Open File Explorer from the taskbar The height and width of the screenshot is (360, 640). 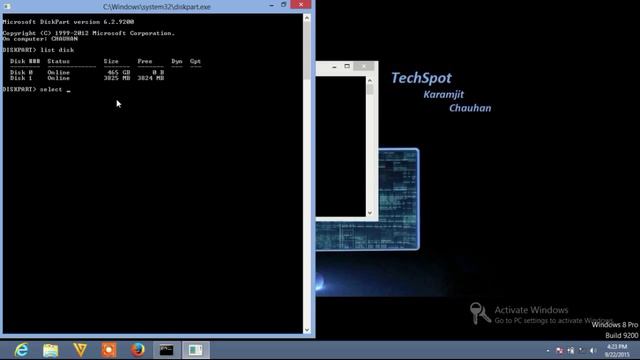click(51, 350)
